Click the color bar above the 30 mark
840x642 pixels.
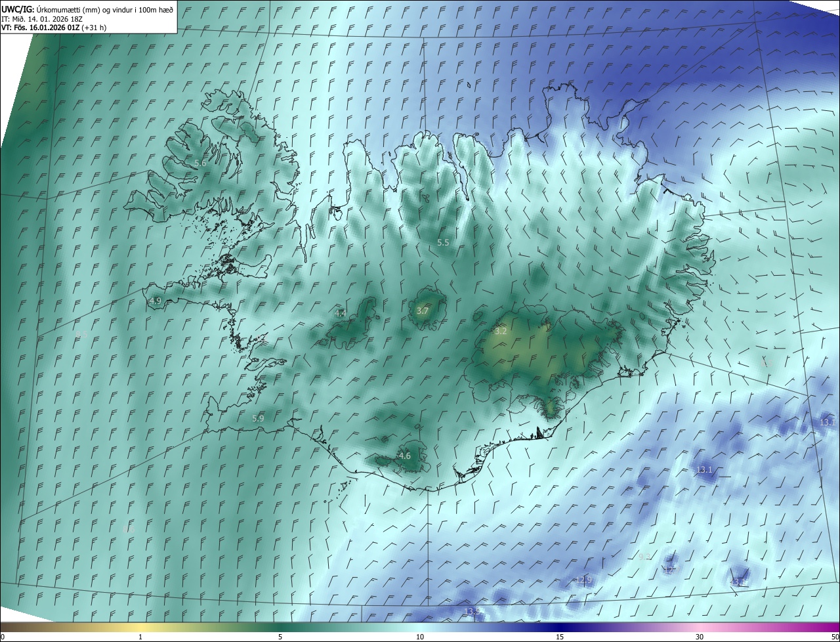(x=700, y=627)
